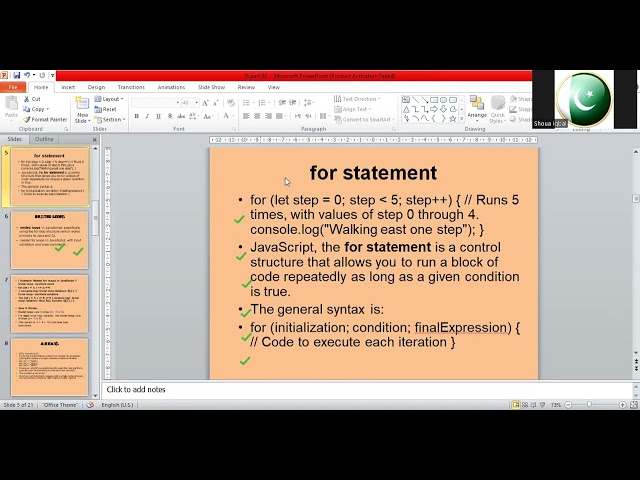Image resolution: width=640 pixels, height=480 pixels.
Task: Toggle Italic text formatting
Action: coord(147,116)
